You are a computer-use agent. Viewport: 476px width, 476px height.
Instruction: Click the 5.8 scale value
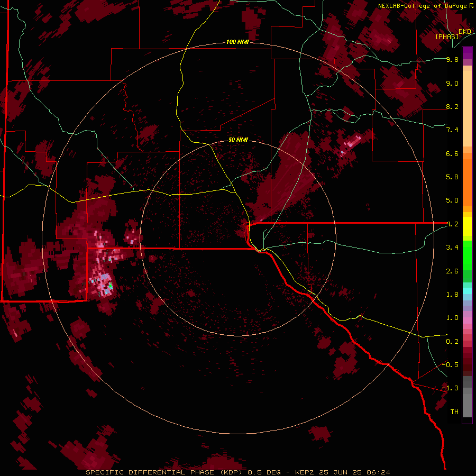pyautogui.click(x=452, y=177)
